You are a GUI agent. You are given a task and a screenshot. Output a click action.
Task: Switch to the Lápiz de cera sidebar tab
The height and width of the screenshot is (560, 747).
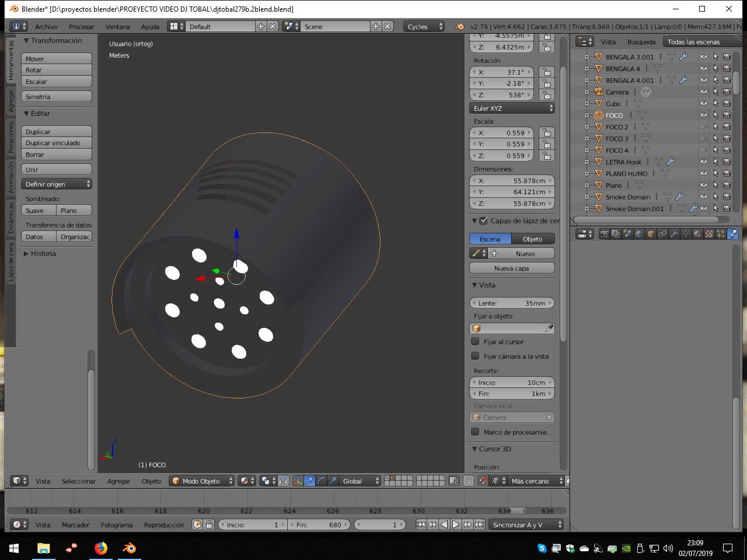[x=11, y=262]
